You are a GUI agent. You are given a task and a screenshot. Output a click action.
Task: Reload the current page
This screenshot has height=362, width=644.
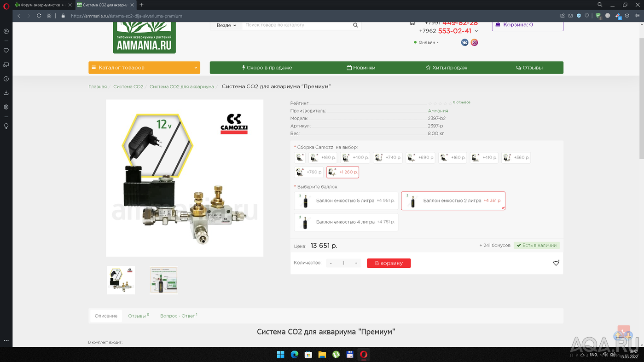pos(39,16)
